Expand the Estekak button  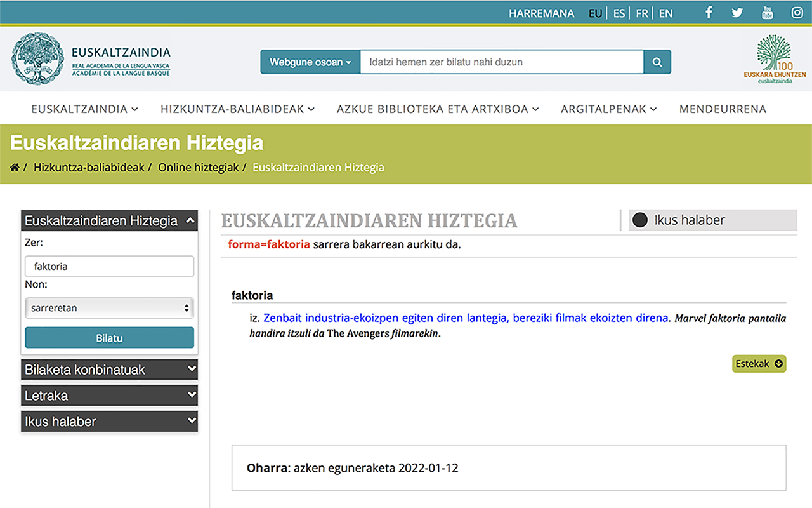pyautogui.click(x=759, y=364)
